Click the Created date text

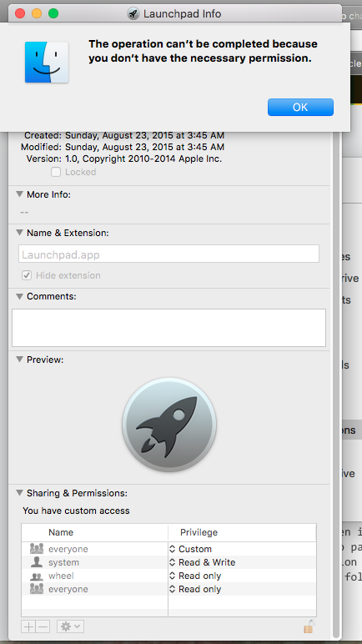(144, 135)
